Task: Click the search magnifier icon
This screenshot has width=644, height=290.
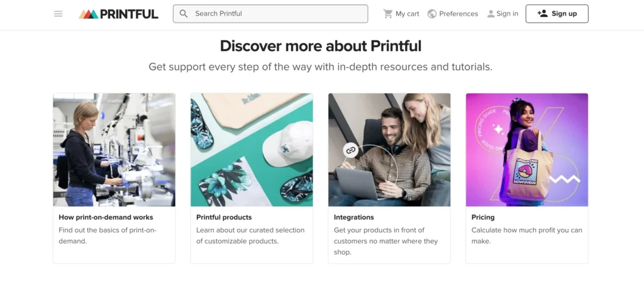Action: point(184,14)
